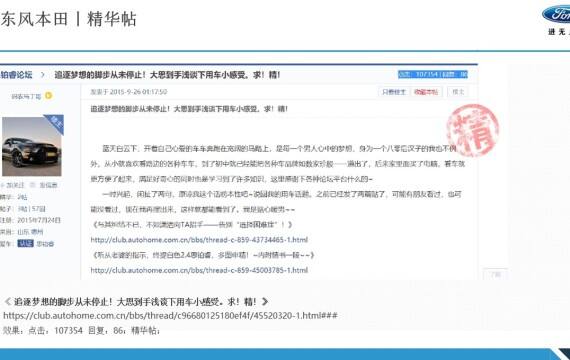Follow the poster with 加关注
This screenshot has width=570, height=360.
[13, 185]
